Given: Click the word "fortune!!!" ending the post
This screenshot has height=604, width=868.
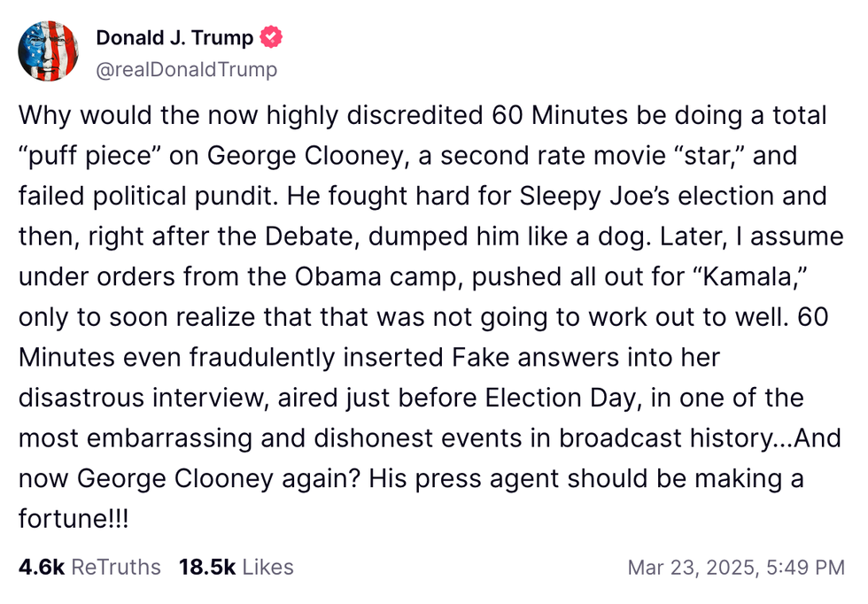Looking at the screenshot, I should click(74, 518).
